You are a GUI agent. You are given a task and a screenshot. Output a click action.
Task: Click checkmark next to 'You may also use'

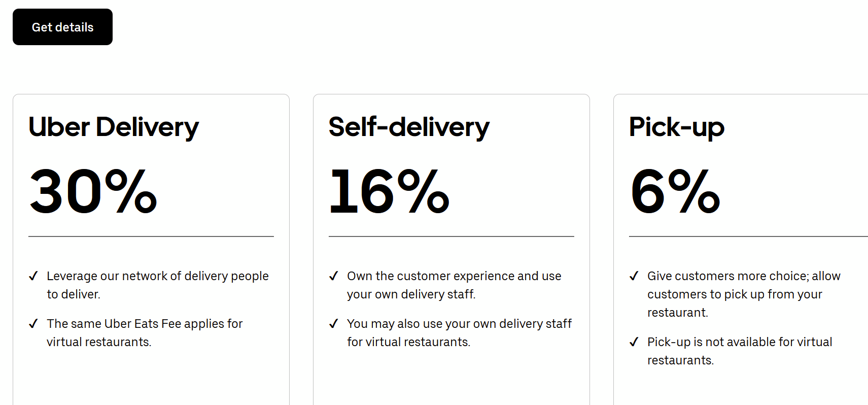pos(334,324)
